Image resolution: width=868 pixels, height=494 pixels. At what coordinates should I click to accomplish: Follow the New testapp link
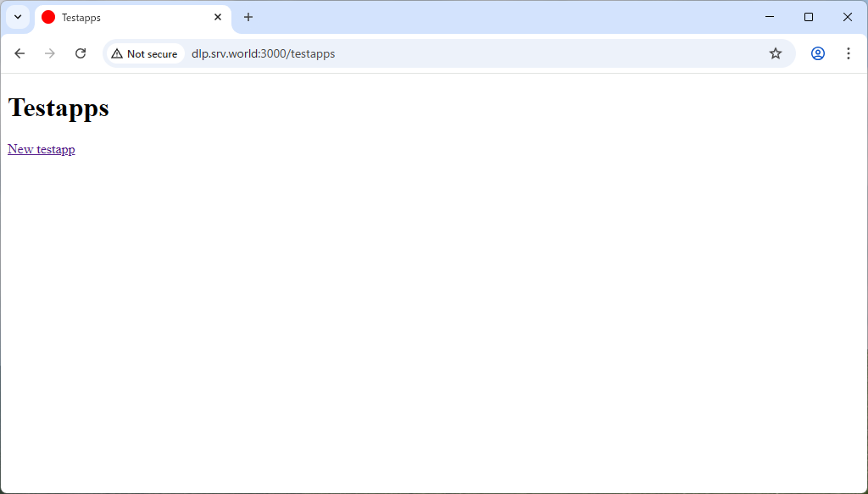pos(42,149)
